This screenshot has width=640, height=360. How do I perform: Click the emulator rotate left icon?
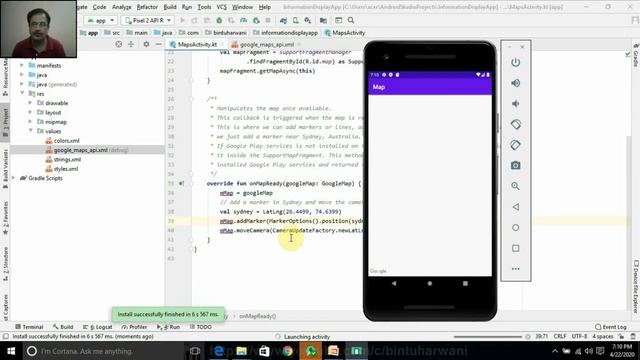(x=516, y=124)
